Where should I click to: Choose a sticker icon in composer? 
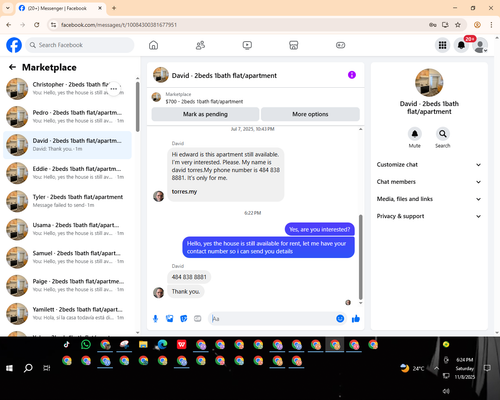tap(184, 319)
